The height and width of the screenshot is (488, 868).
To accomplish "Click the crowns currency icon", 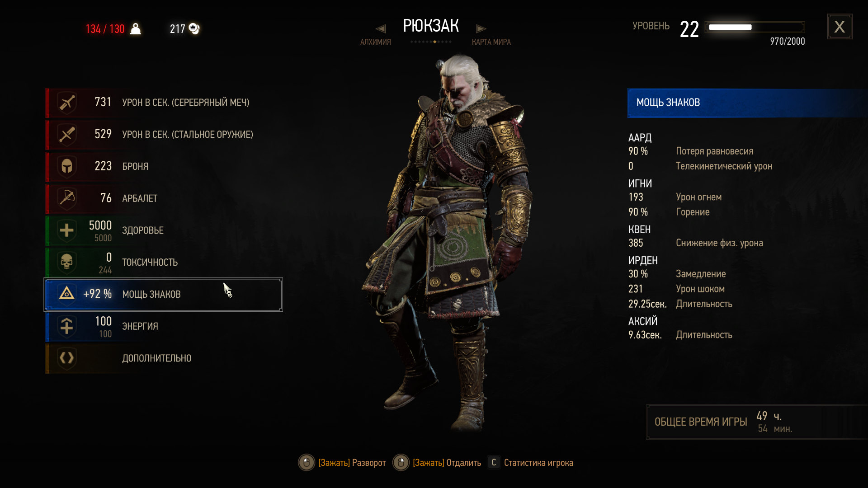I will [194, 28].
